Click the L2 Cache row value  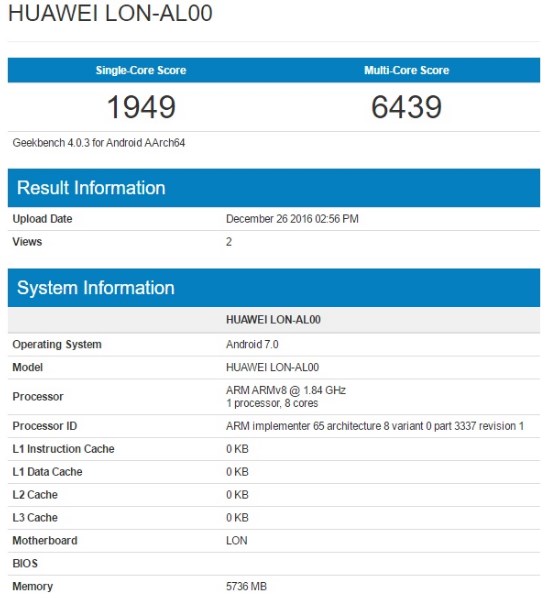coord(237,495)
